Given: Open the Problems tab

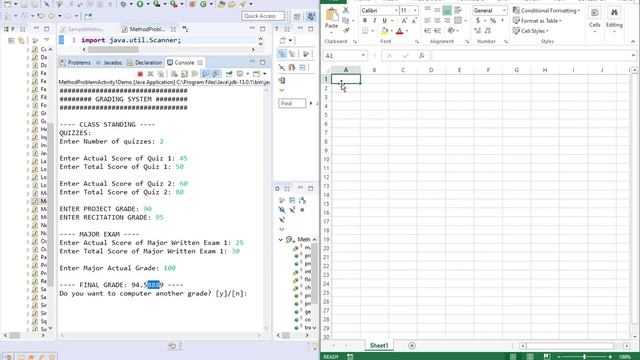Looking at the screenshot, I should (x=76, y=62).
